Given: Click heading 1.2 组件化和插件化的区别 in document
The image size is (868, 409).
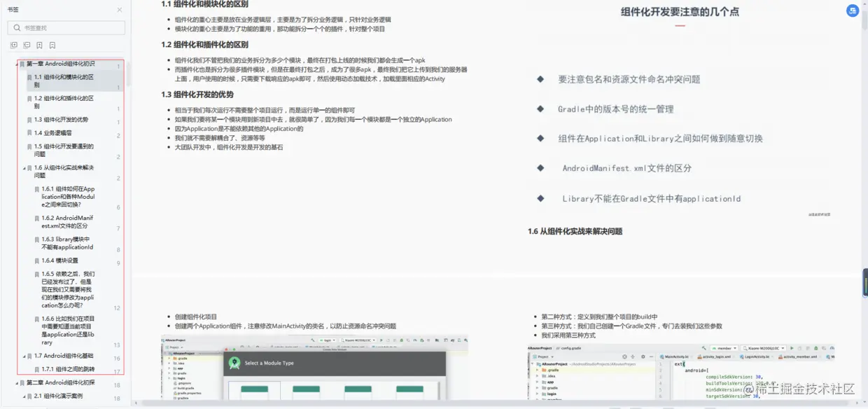Looking at the screenshot, I should click(204, 45).
